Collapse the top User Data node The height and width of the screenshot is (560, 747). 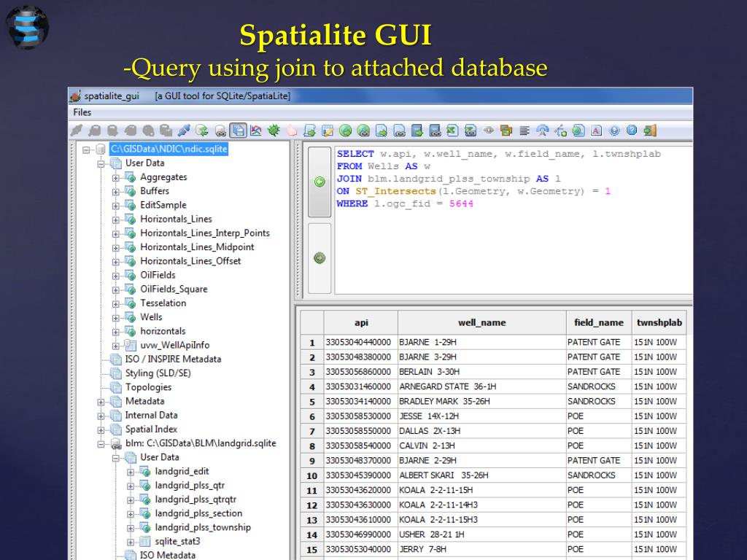101,164
